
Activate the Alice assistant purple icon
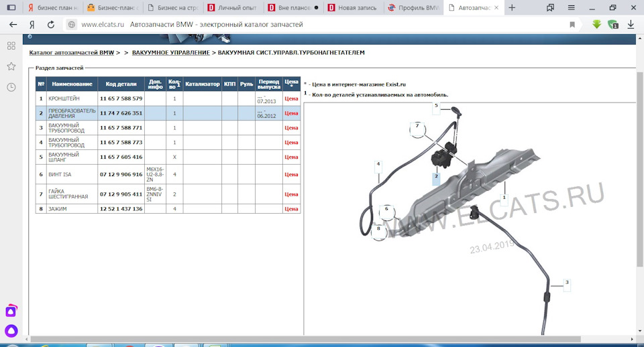11,331
